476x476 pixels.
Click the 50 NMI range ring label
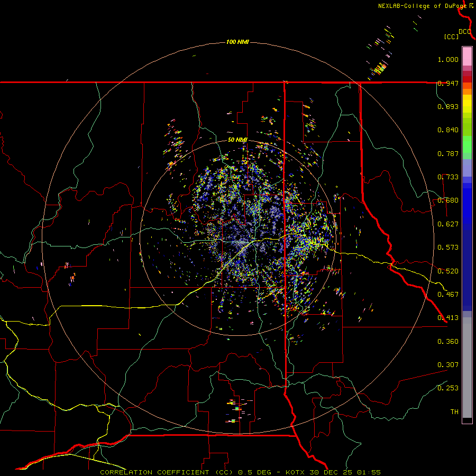(237, 140)
